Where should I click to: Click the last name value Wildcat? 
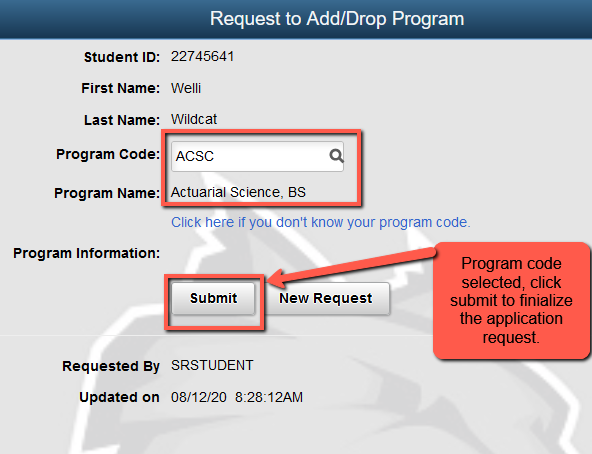tap(194, 119)
